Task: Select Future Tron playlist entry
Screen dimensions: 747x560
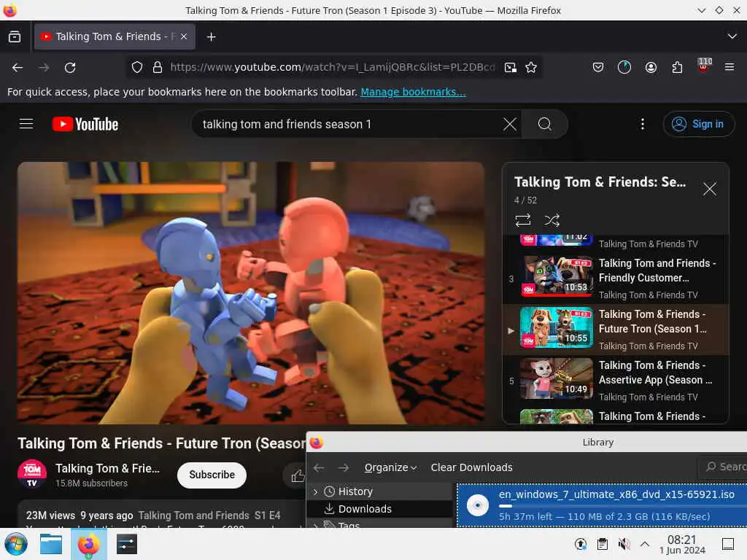Action: click(616, 330)
